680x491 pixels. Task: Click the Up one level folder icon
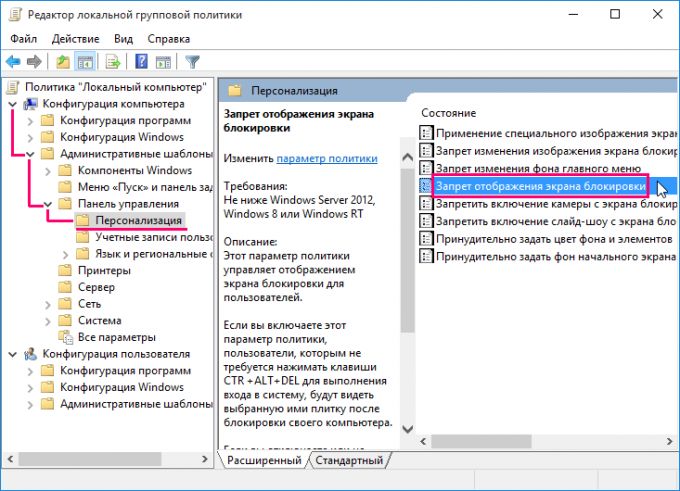(63, 62)
